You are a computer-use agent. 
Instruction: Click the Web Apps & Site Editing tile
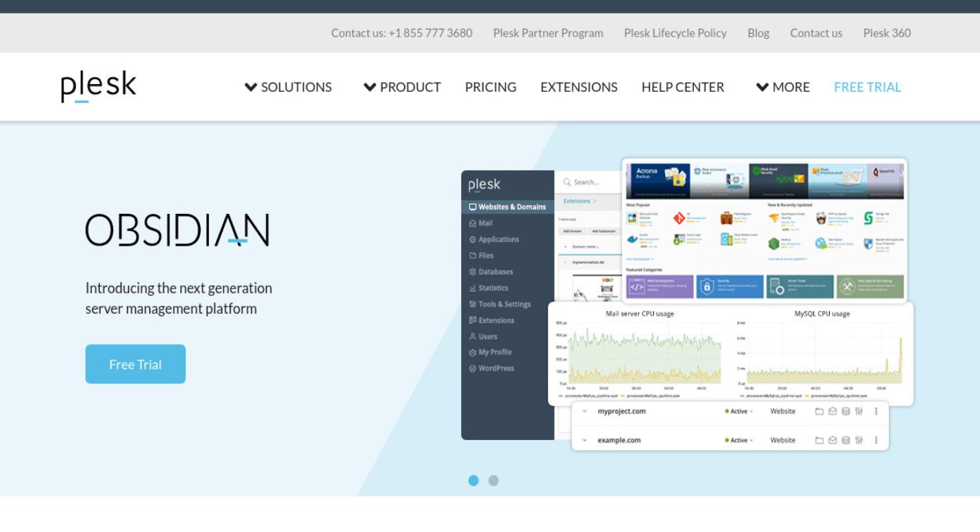click(870, 286)
